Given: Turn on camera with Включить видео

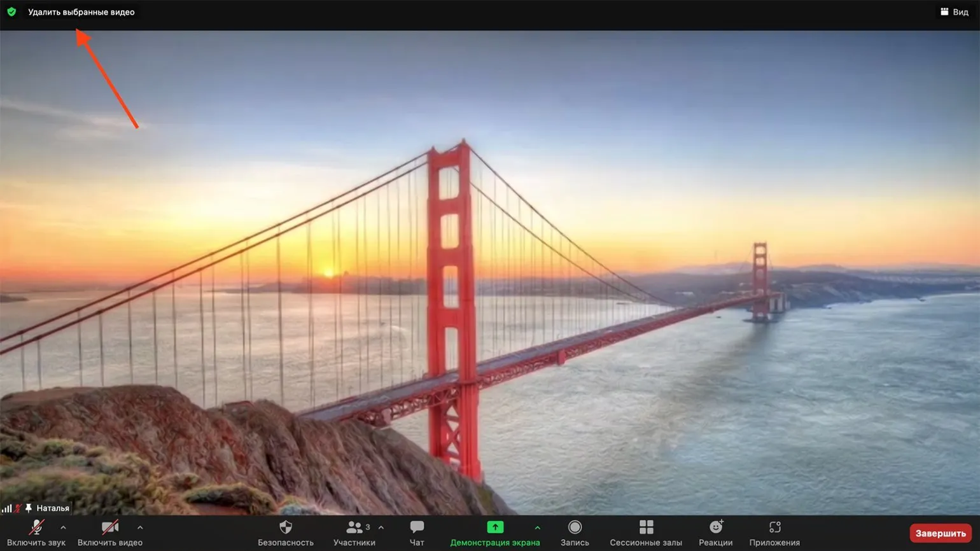Looking at the screenshot, I should (x=109, y=533).
